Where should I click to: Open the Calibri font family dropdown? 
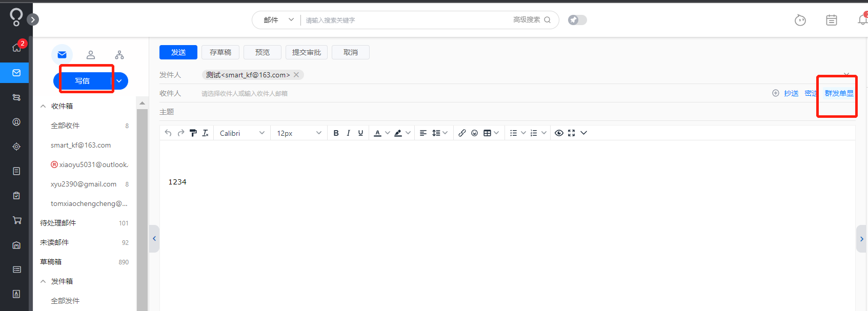coord(242,133)
